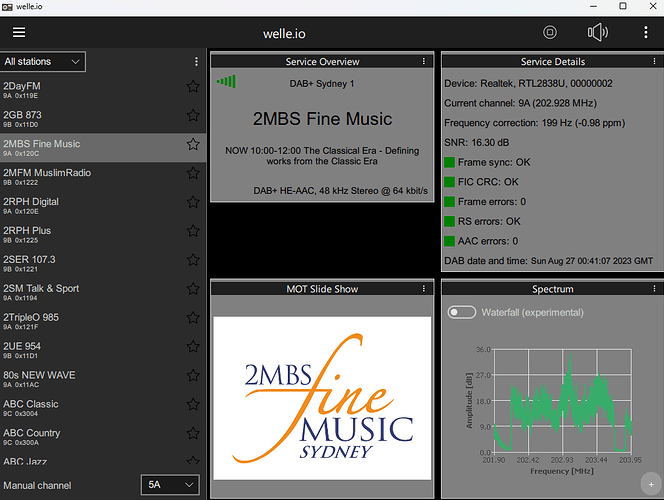
Task: Expand the All stations dropdown
Action: pos(43,62)
